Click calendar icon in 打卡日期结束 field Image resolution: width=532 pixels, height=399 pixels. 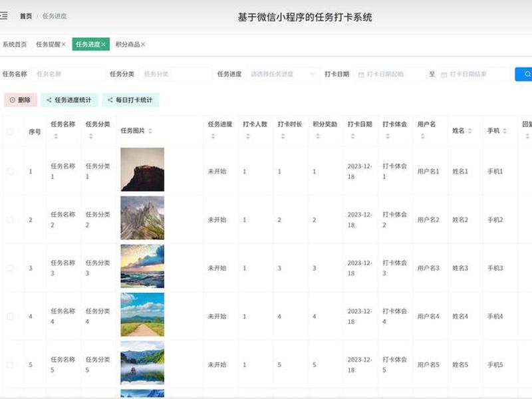(444, 74)
